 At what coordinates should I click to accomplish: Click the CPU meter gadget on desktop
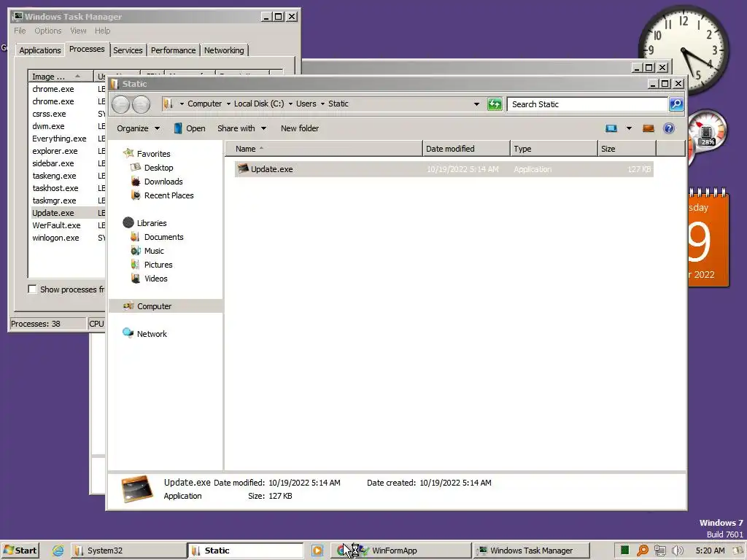707,133
